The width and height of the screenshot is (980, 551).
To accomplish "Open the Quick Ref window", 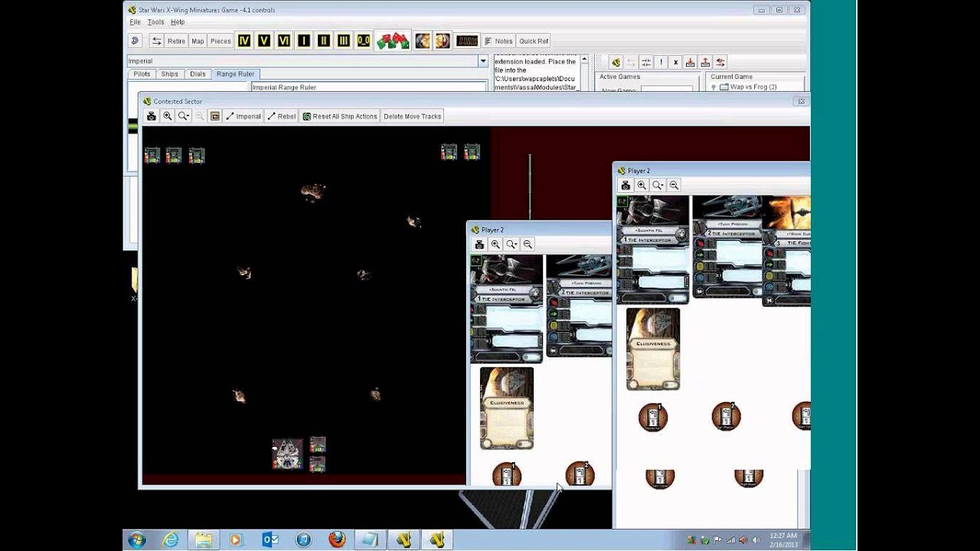I will tap(534, 41).
